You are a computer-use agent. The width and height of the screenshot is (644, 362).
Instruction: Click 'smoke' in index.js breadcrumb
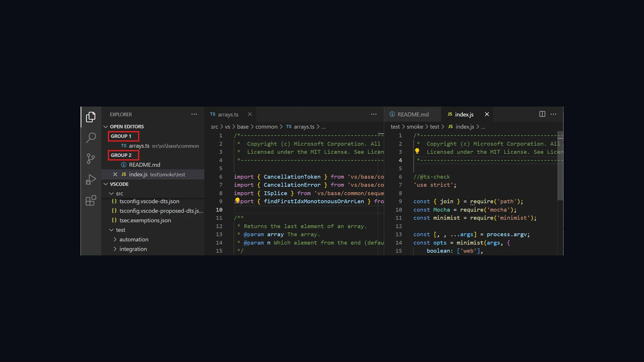pos(415,127)
